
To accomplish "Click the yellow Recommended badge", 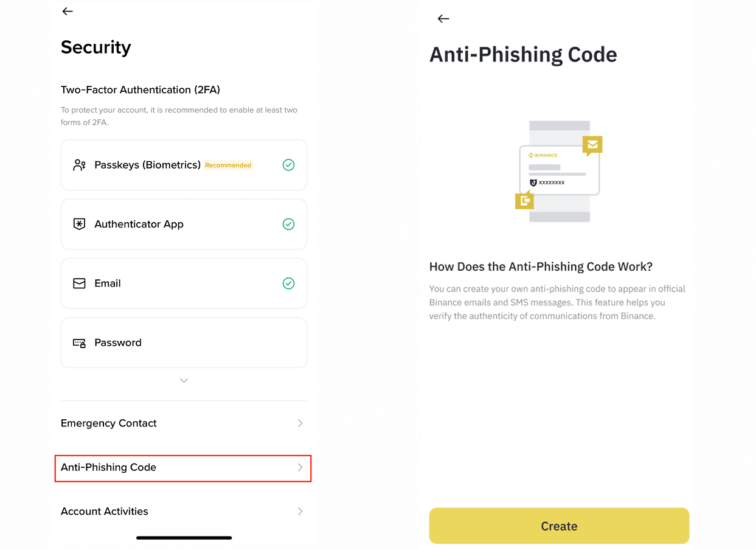I will click(x=228, y=165).
